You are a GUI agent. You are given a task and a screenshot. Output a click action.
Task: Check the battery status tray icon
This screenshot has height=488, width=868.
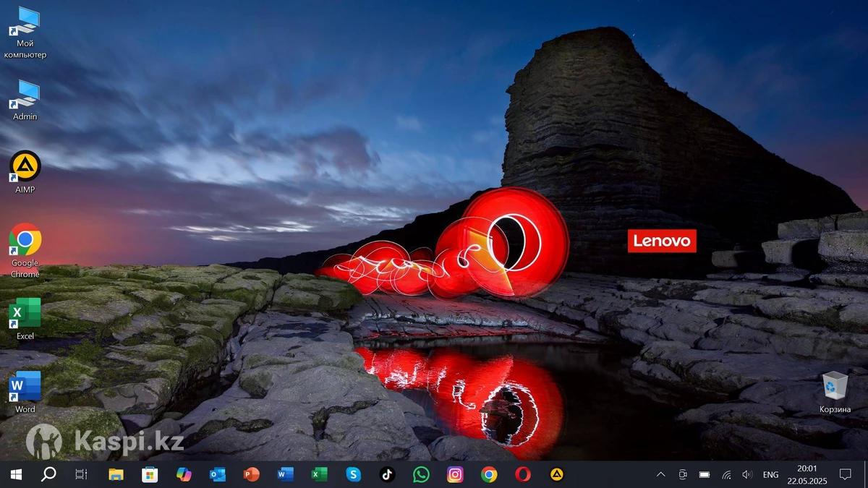point(705,474)
